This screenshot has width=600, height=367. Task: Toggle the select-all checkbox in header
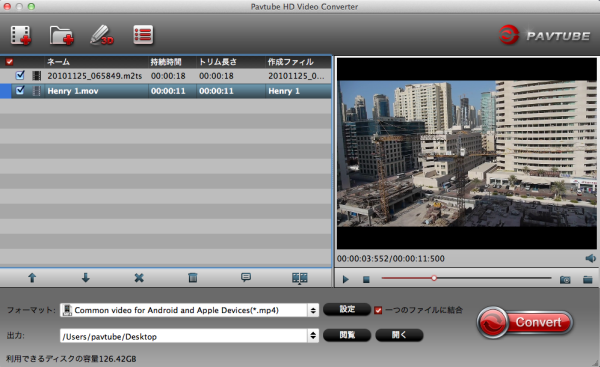click(x=9, y=62)
